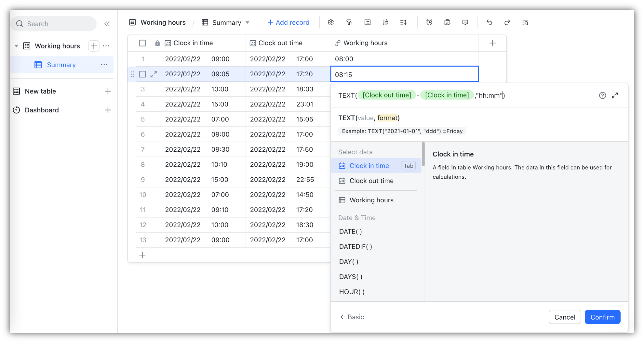
Task: Click the undo arrow icon
Action: (489, 22)
